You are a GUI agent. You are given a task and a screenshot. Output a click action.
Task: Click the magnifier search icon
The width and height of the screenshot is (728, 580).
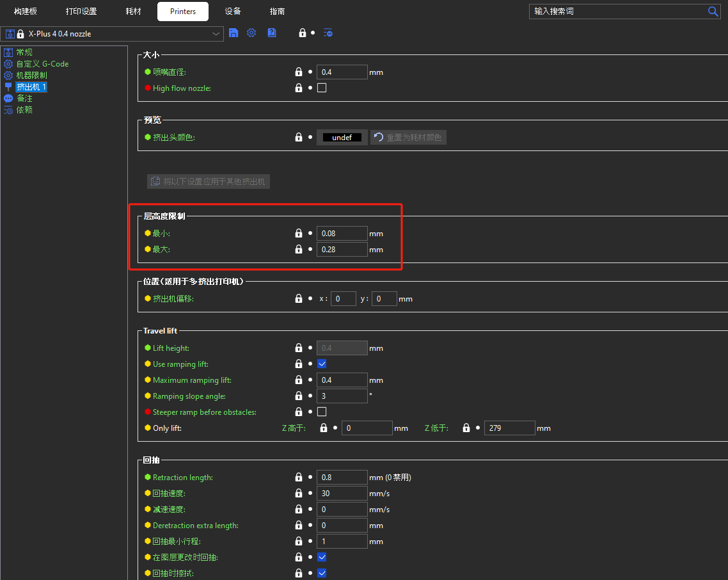pos(713,11)
